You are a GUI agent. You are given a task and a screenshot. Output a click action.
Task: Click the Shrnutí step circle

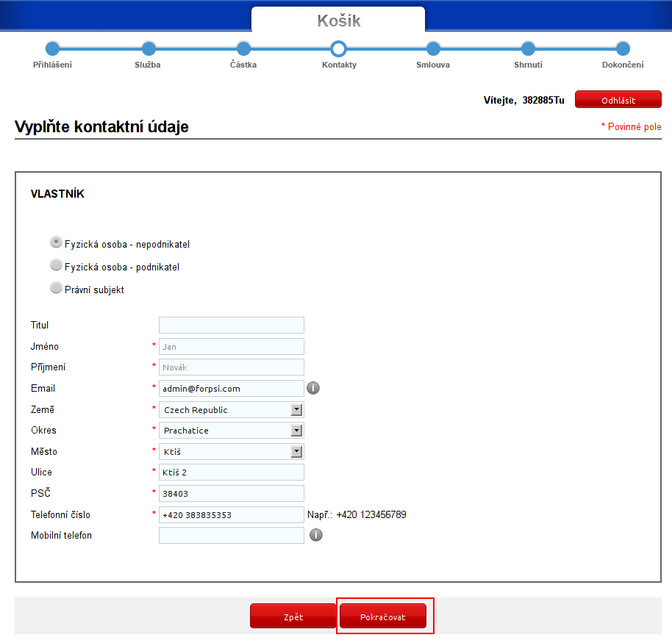click(528, 49)
